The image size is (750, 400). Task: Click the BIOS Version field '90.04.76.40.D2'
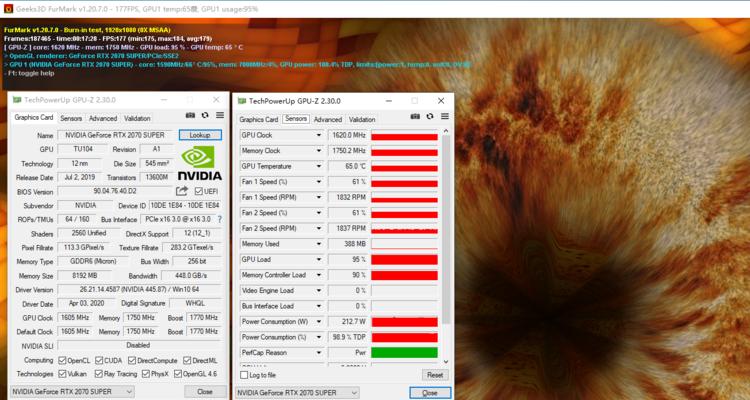coord(115,191)
